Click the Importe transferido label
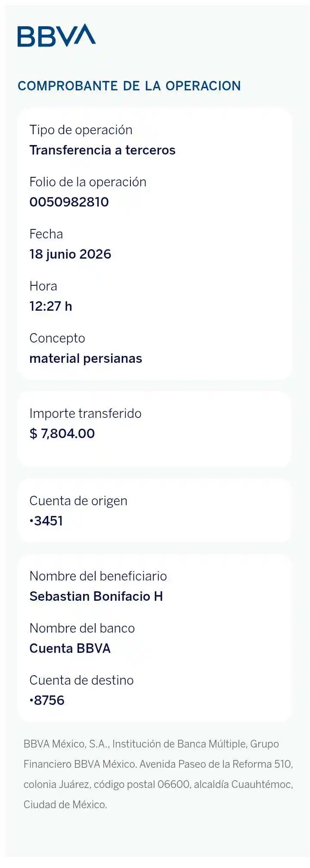Screen dimensions: 310x868 (x=85, y=414)
